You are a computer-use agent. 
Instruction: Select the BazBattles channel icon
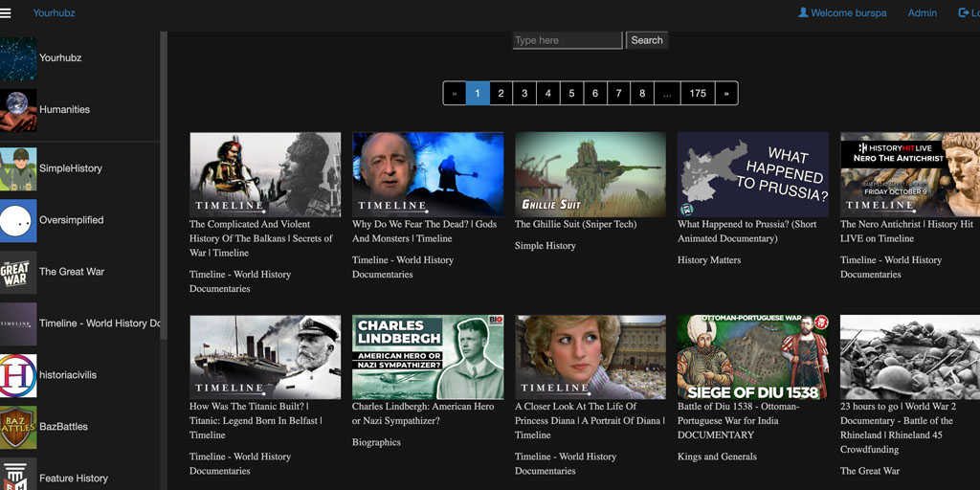(x=18, y=427)
